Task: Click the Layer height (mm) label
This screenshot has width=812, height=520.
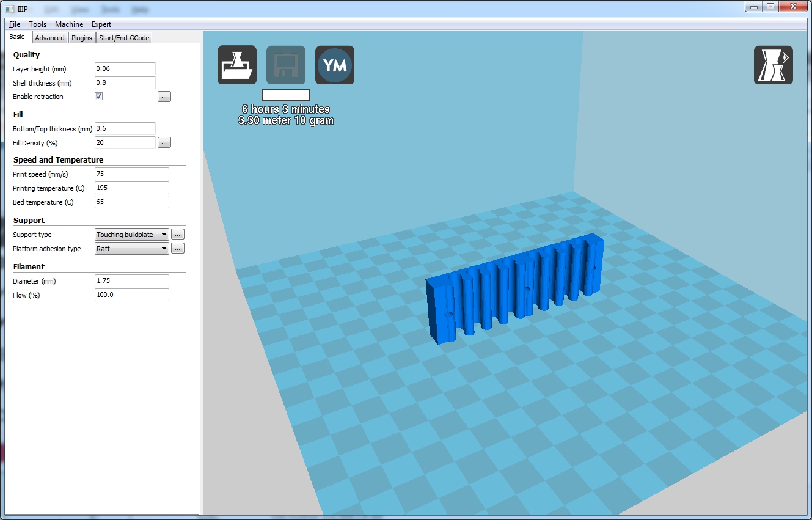Action: pyautogui.click(x=40, y=69)
